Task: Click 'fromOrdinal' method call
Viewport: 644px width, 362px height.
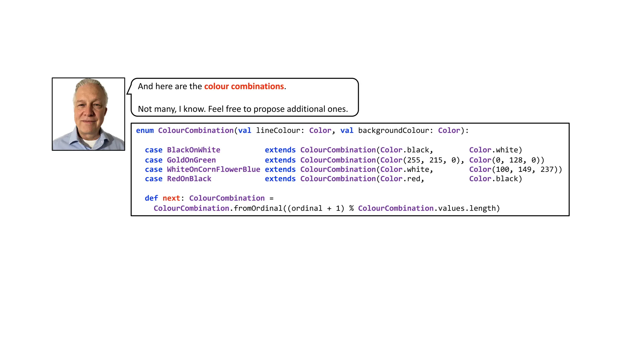Action: pyautogui.click(x=258, y=209)
